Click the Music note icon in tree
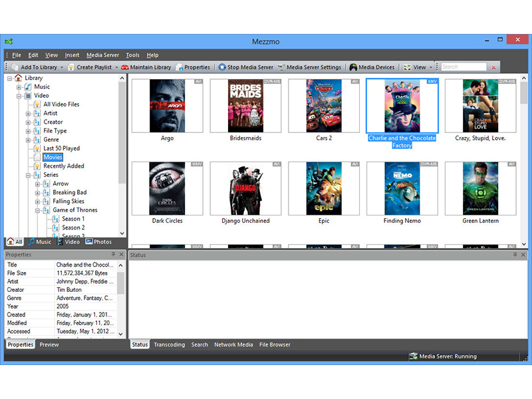Viewport: 532px width, 399px height. 28,87
